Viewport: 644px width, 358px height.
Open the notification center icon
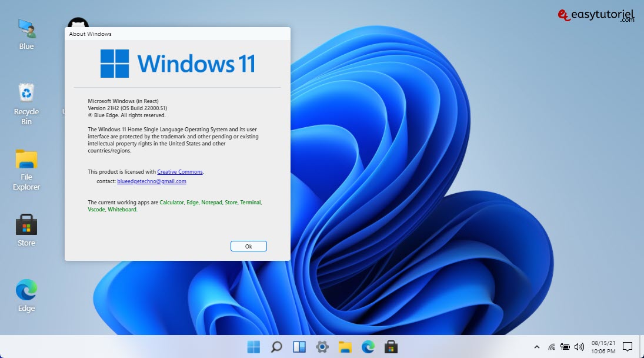tap(627, 347)
